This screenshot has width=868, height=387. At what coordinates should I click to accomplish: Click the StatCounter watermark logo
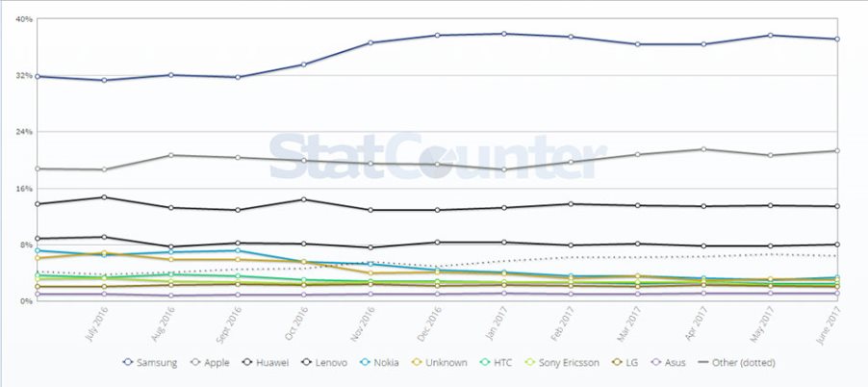click(x=436, y=157)
